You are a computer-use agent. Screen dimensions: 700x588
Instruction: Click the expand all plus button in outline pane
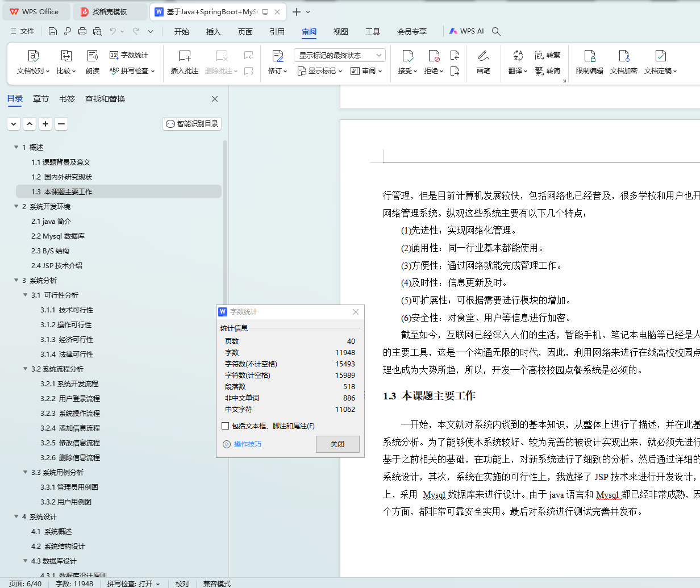click(45, 124)
